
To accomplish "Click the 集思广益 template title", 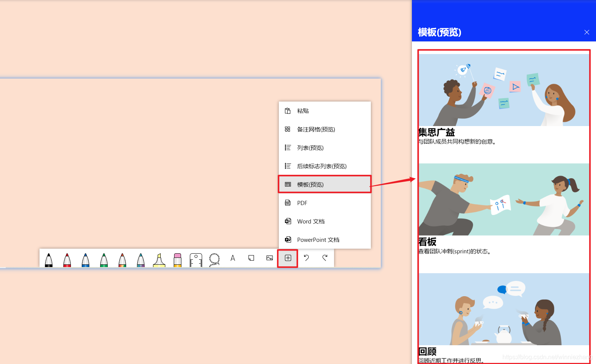I will click(x=436, y=133).
